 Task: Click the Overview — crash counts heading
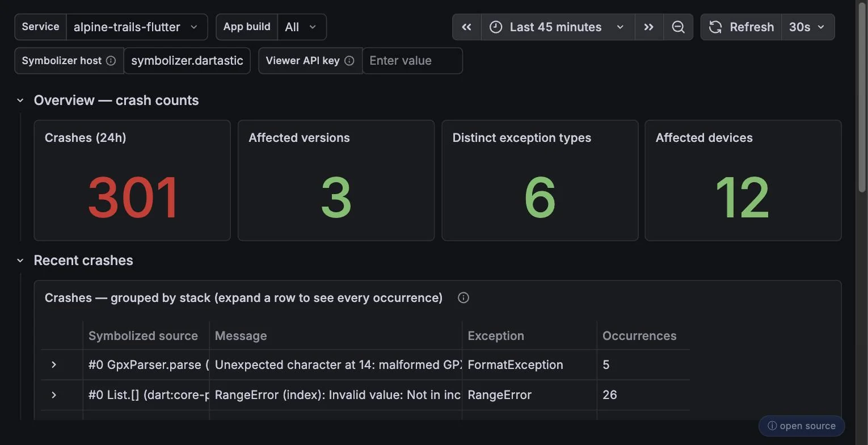tap(116, 100)
